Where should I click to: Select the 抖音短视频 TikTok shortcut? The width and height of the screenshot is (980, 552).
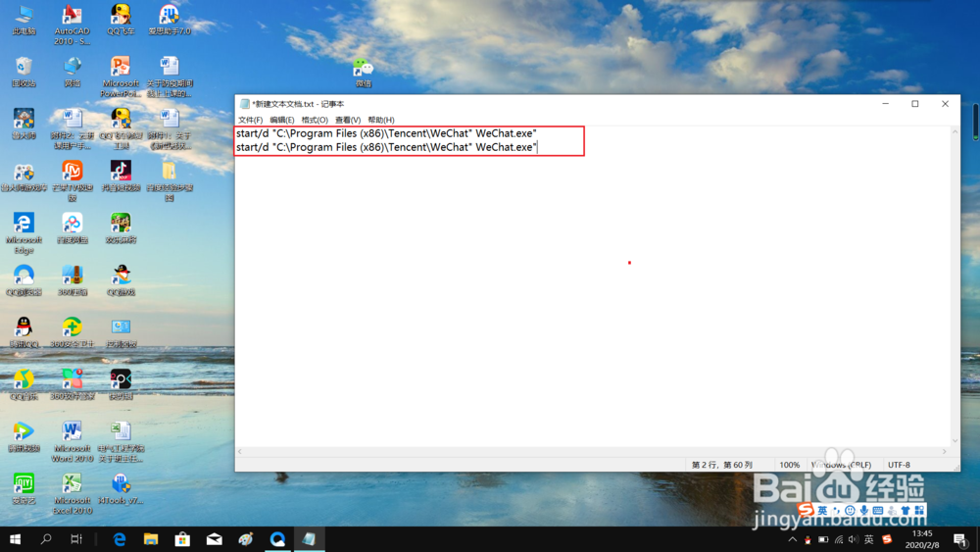[121, 176]
